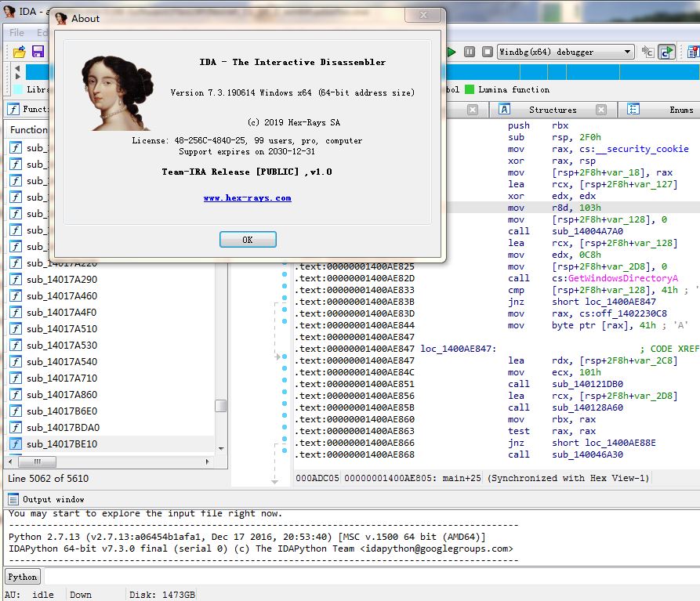
Task: Click the navigation band left arrow
Action: 17,68
